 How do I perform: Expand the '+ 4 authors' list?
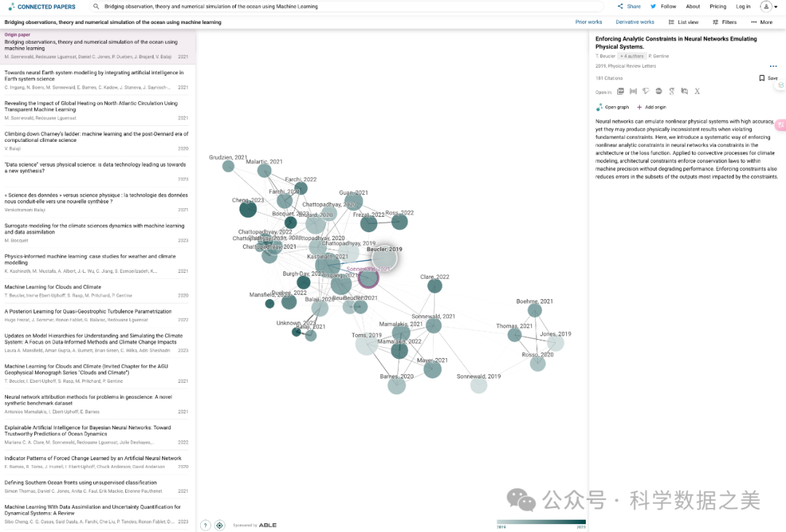click(x=631, y=56)
